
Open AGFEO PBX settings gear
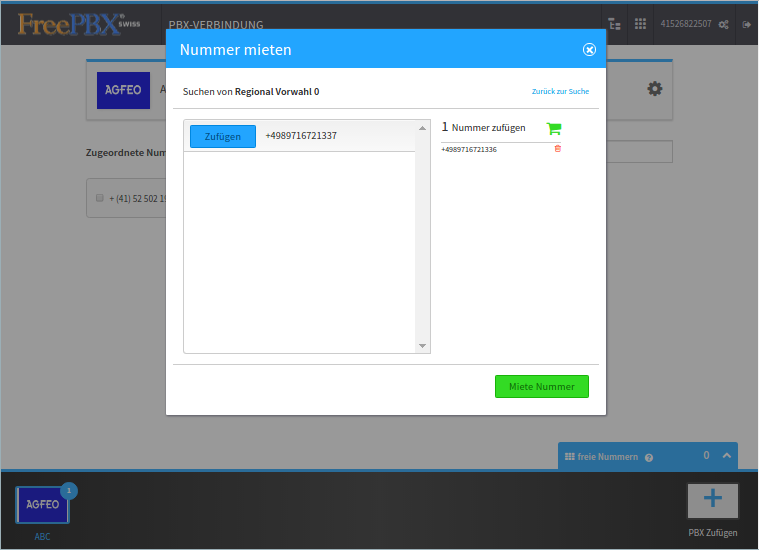coord(655,89)
